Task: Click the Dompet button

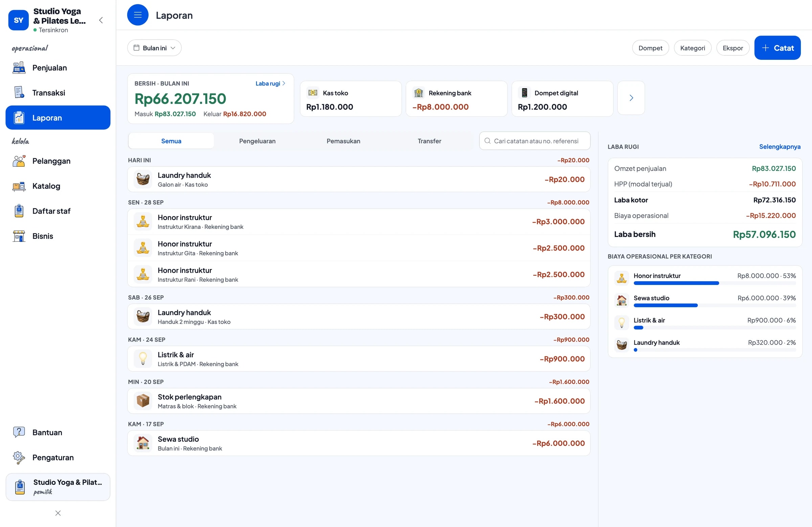Action: coord(650,48)
